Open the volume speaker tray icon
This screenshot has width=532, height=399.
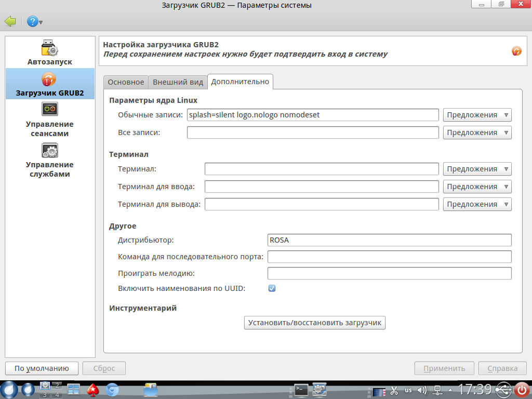click(x=422, y=391)
